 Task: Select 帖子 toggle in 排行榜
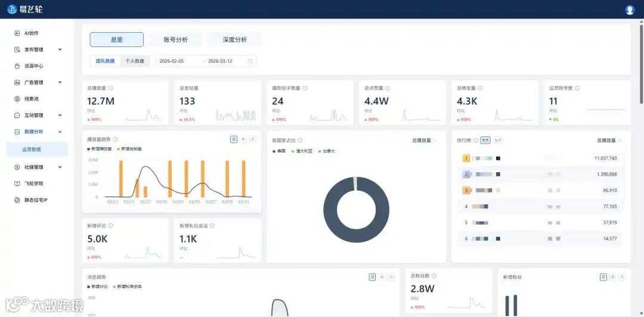coord(498,141)
